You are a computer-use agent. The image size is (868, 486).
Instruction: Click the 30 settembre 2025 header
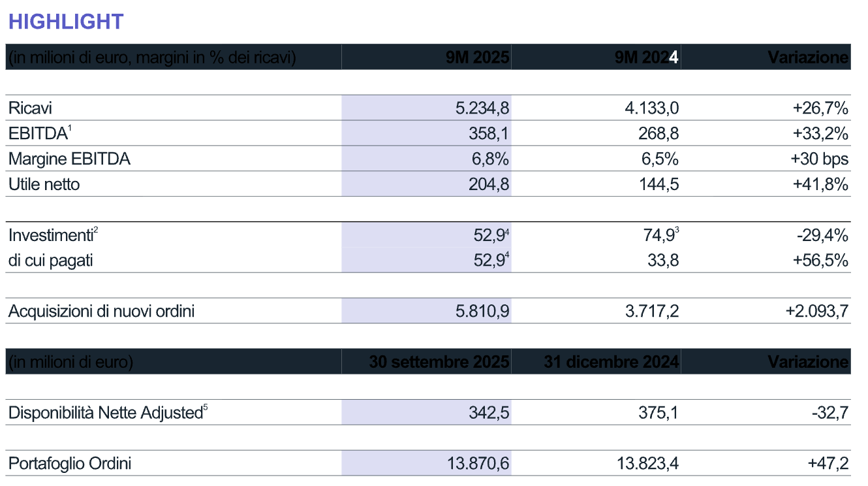coord(439,362)
